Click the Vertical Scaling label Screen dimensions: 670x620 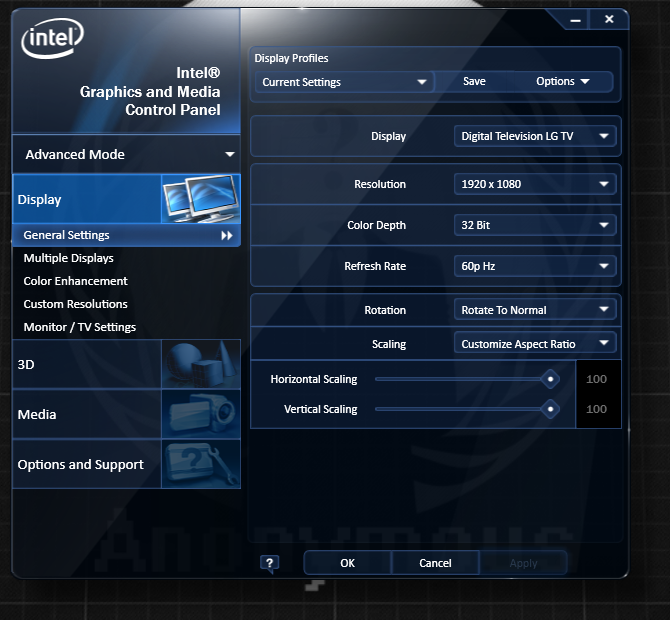click(320, 409)
